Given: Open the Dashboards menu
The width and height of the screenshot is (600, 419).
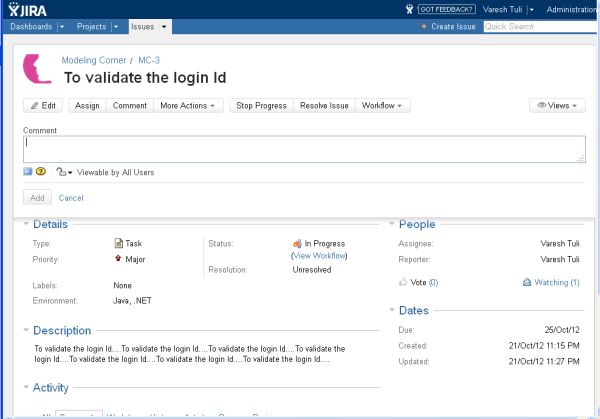Looking at the screenshot, I should click(x=38, y=26).
